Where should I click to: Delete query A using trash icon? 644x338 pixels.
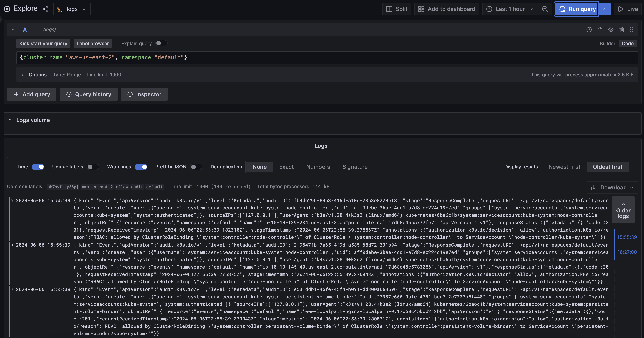point(622,30)
